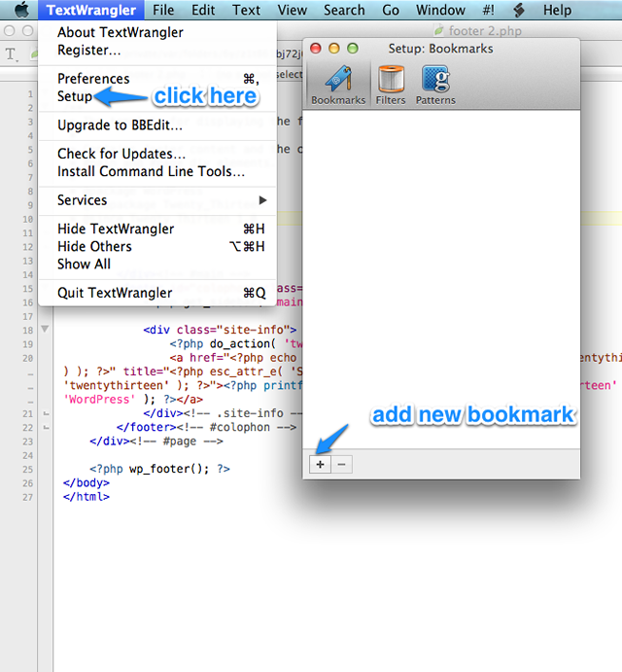
Task: Choose About TextWrangler menu item
Action: (157, 32)
